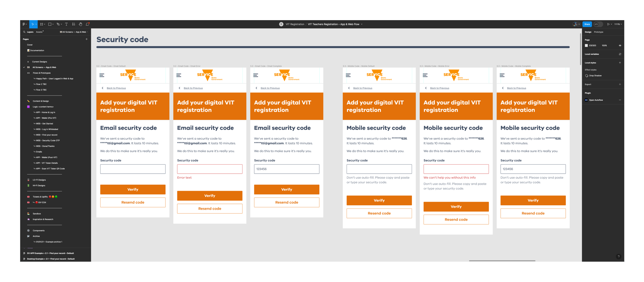This screenshot has height=282, width=644.
Task: Open the Comments tool with notification dot
Action: (88, 24)
